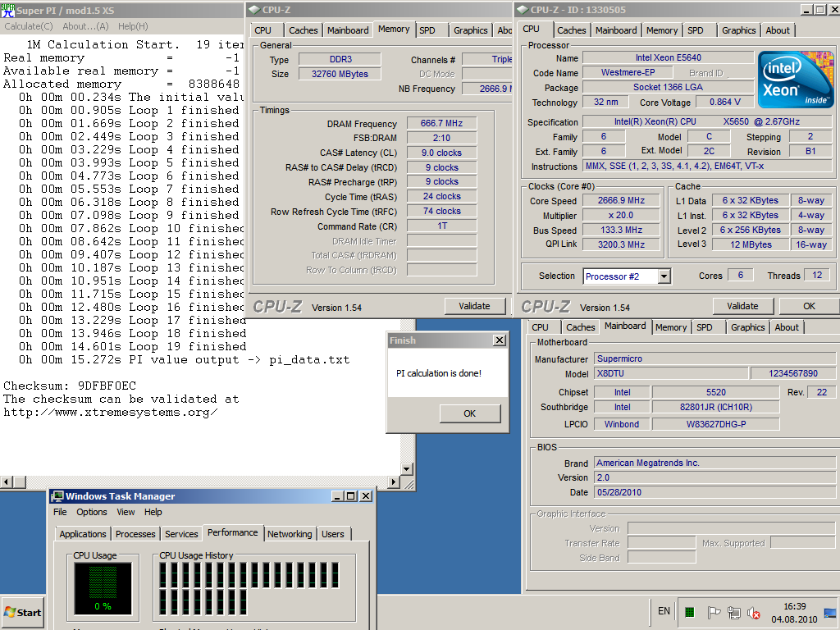The width and height of the screenshot is (840, 630).
Task: Click the taskbar clock showing 16:39
Action: (794, 613)
